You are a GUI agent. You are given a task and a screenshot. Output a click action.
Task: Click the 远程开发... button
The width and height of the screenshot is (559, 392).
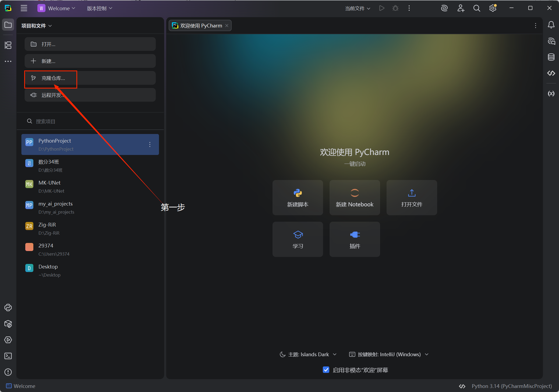90,95
